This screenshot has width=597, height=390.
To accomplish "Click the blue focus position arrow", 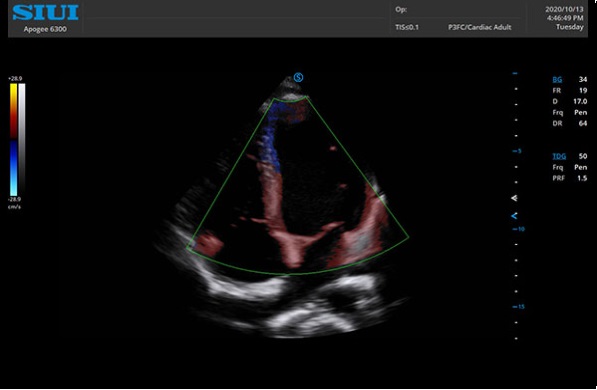I will tap(514, 216).
